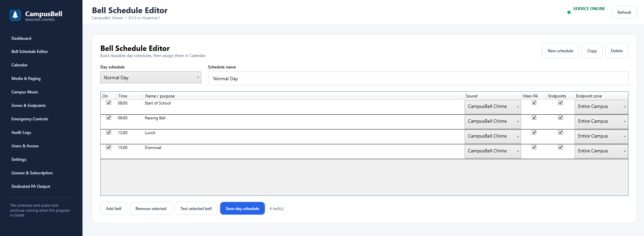Open Endpoint zone dropdown for Passing Bell

click(601, 121)
